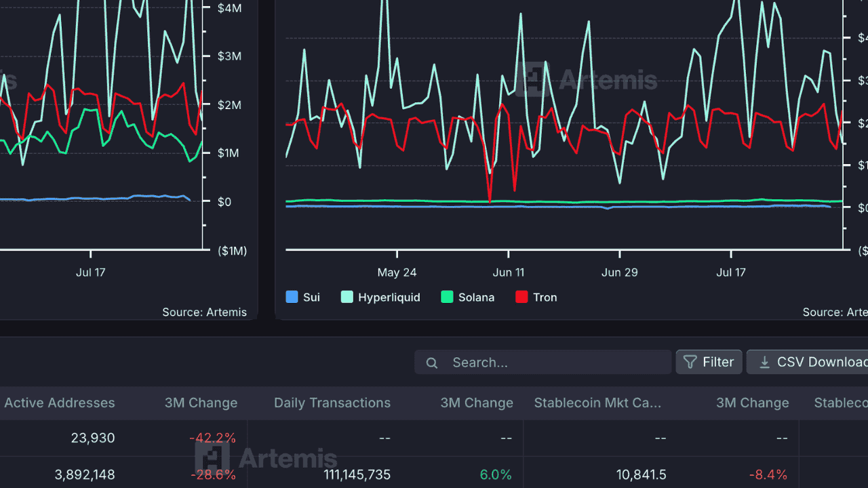The image size is (868, 488).
Task: Click the download arrow icon beside CSV Download
Action: pos(764,363)
